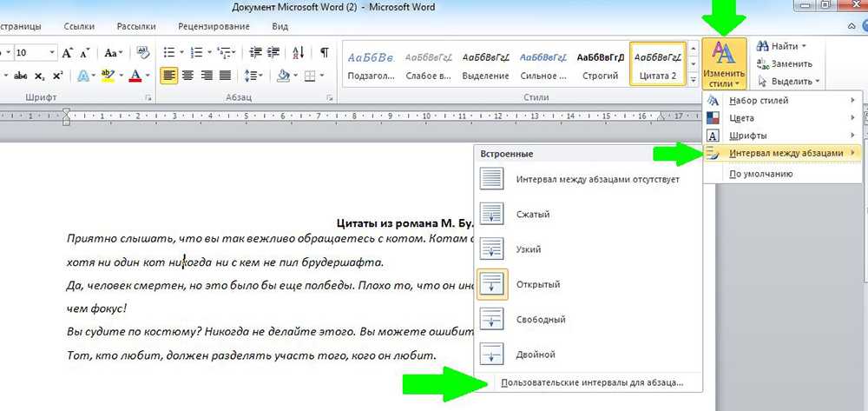
Task: Select Двойной paragraph spacing option
Action: click(535, 355)
